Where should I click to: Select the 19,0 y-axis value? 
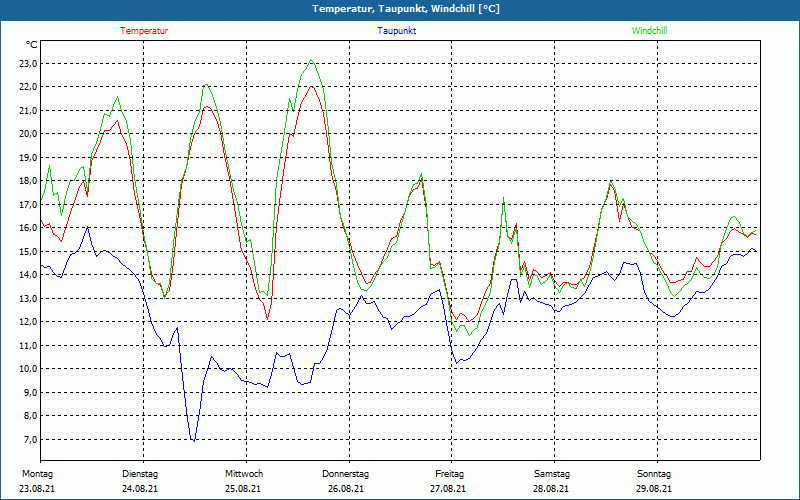click(x=28, y=158)
